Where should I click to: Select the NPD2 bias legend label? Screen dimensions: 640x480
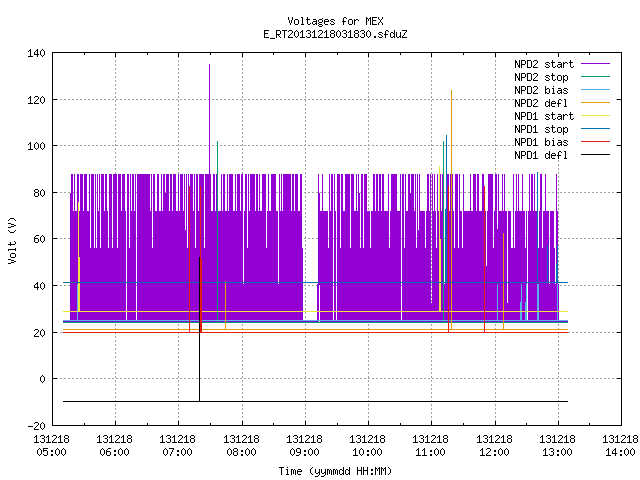tap(541, 90)
